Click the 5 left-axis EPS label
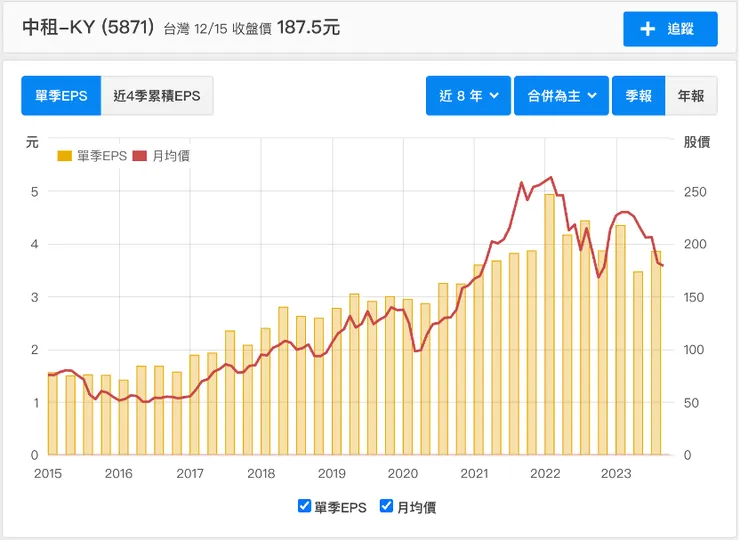The height and width of the screenshot is (541, 740). point(34,192)
